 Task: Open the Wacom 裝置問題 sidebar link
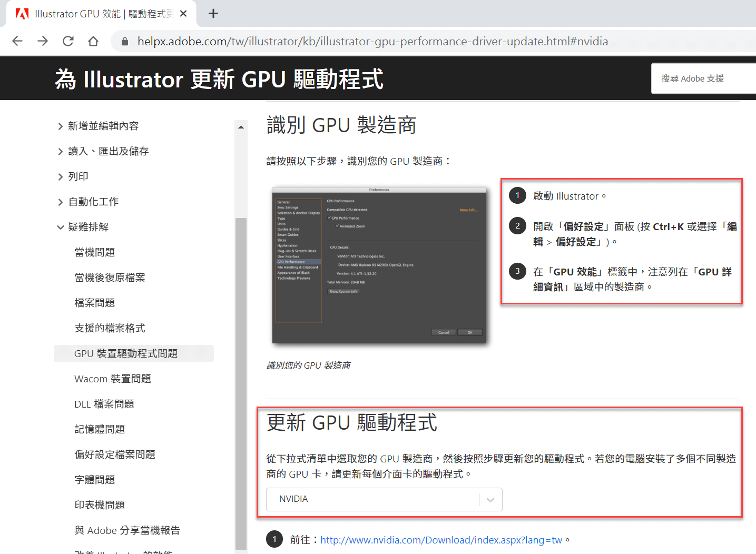[x=113, y=379]
